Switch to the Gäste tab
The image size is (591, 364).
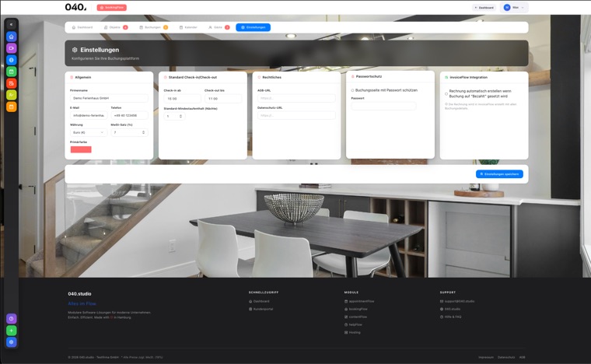pyautogui.click(x=219, y=27)
